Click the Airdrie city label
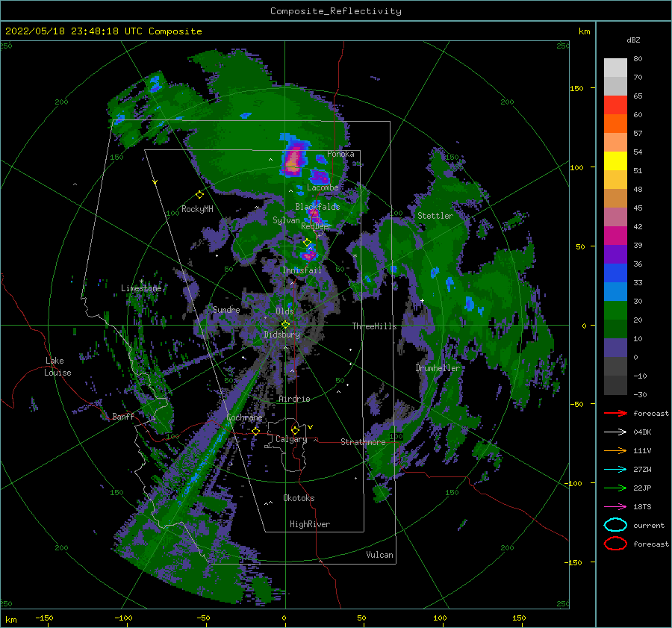672x628 pixels. [x=294, y=399]
